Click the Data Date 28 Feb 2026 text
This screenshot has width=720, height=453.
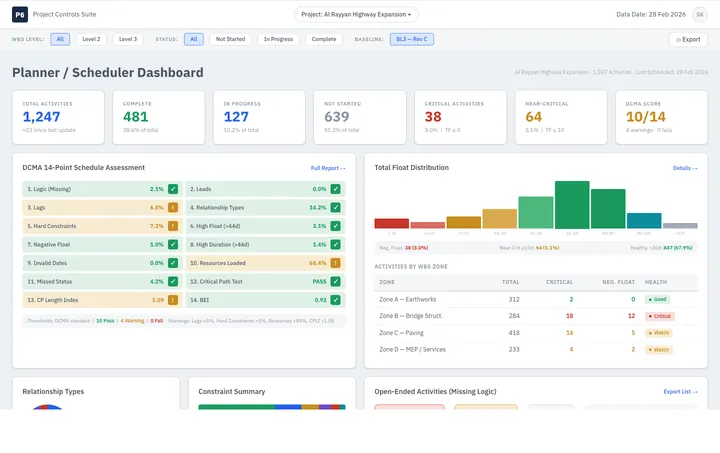pyautogui.click(x=651, y=15)
